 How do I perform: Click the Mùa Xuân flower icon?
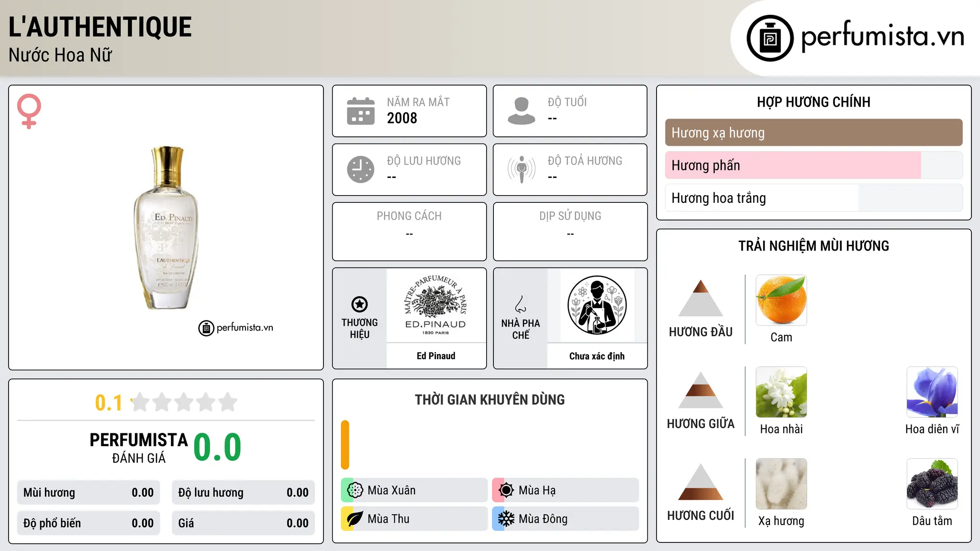coord(355,490)
